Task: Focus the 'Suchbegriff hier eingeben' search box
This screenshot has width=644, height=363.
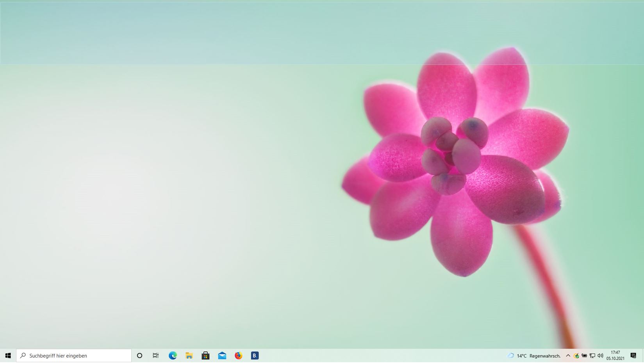Action: (x=74, y=356)
